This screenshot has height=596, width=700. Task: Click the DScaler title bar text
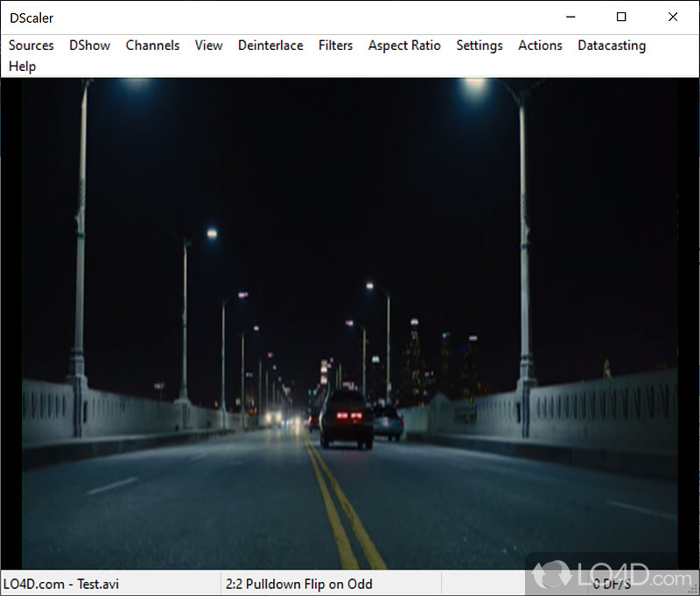click(31, 18)
